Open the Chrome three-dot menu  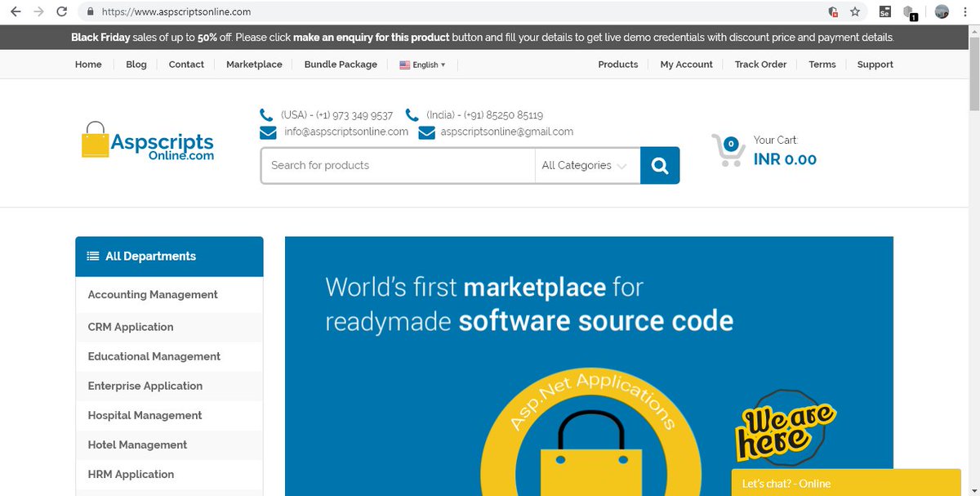click(x=966, y=12)
